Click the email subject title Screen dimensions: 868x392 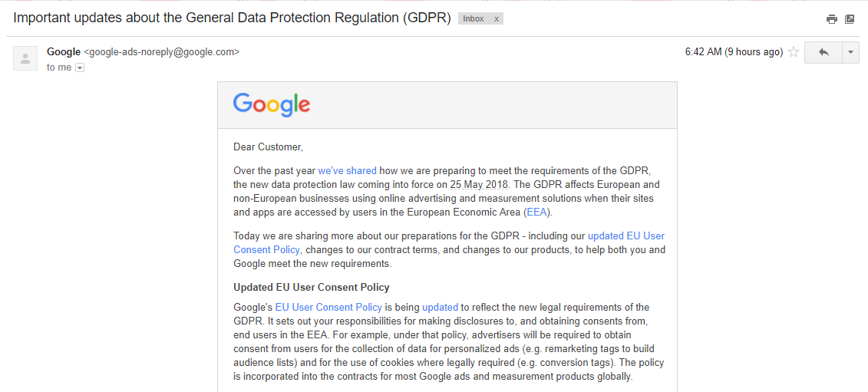pyautogui.click(x=232, y=18)
